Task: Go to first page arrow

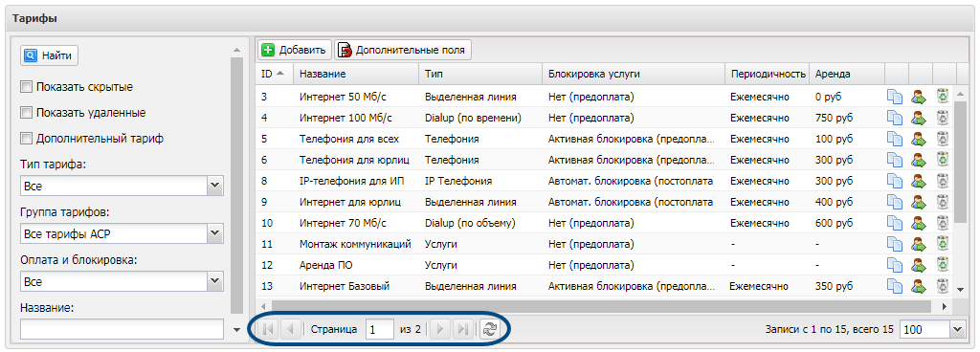Action: [x=269, y=330]
